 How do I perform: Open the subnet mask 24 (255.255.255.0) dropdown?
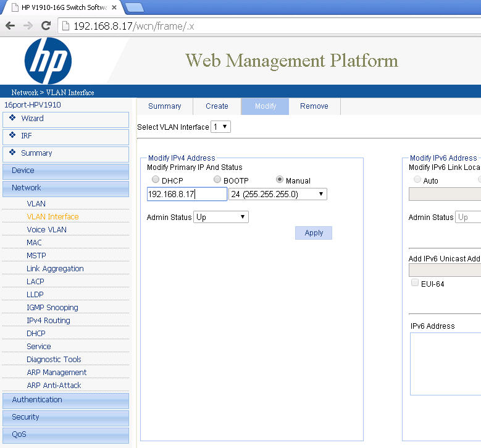(x=277, y=194)
